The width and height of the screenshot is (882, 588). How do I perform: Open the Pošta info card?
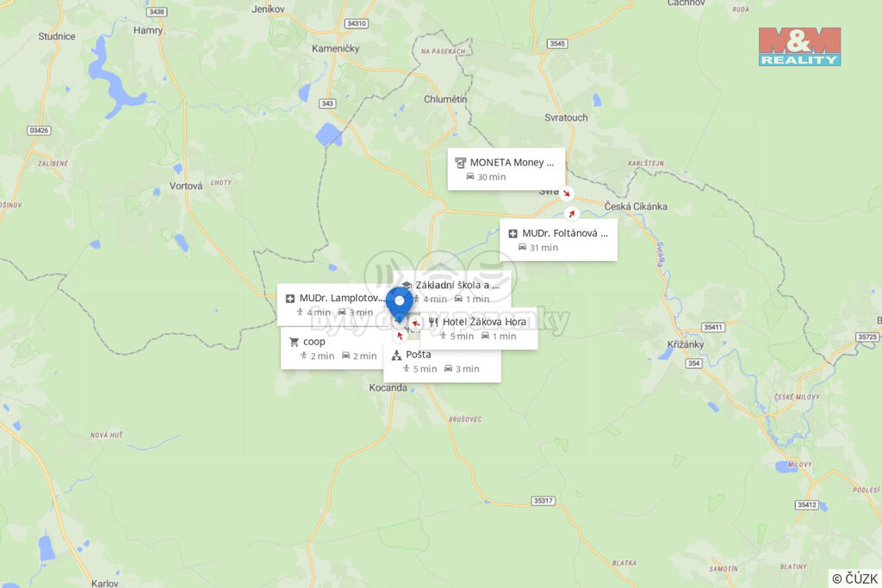pyautogui.click(x=442, y=362)
